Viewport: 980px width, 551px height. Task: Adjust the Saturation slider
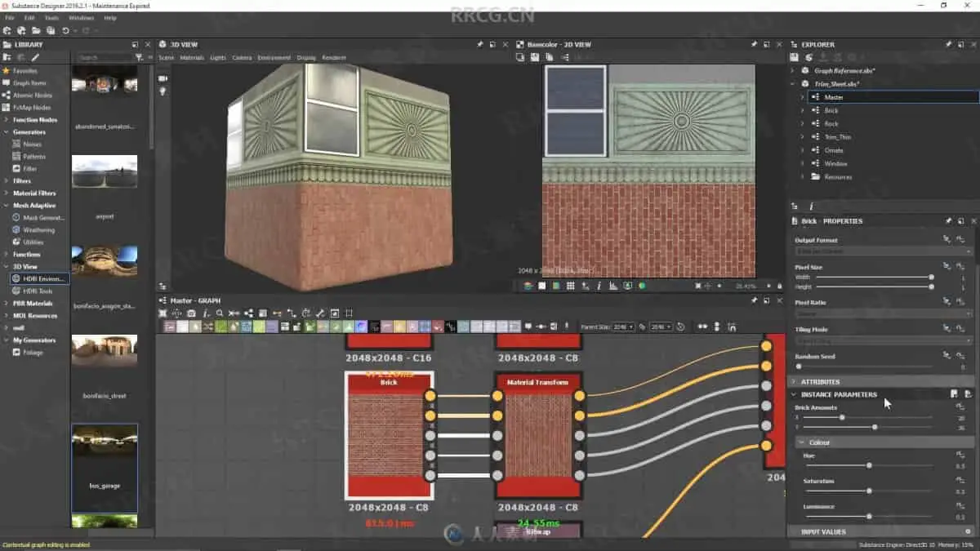(x=868, y=491)
